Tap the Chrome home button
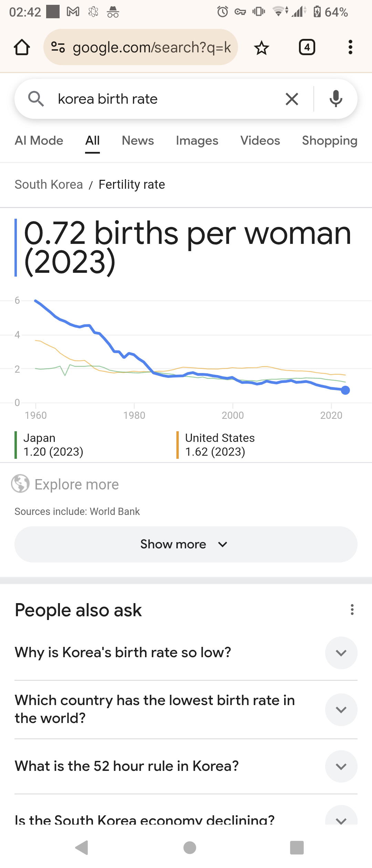 (22, 47)
